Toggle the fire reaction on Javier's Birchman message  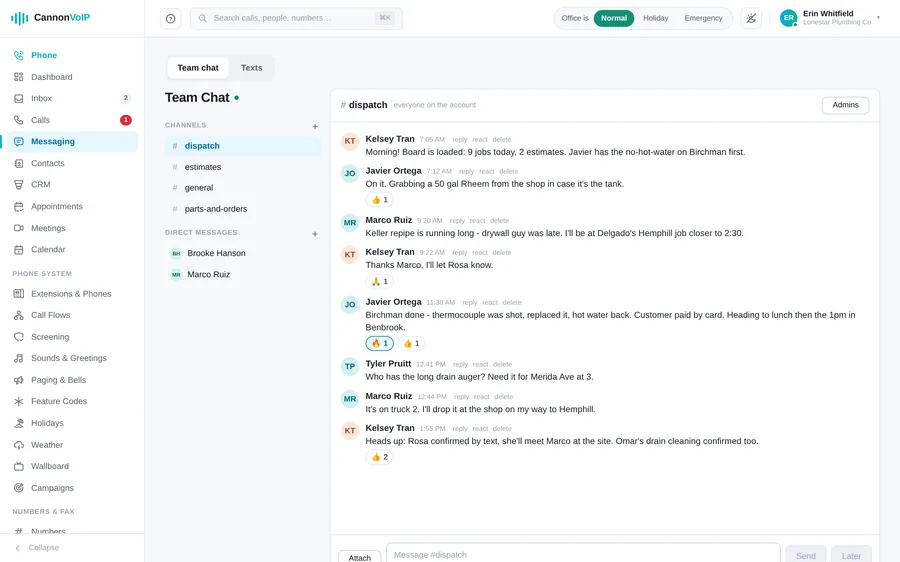pos(379,343)
